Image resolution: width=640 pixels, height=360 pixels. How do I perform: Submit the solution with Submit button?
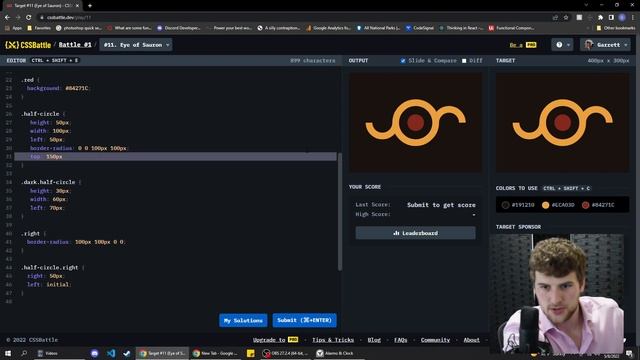coord(304,320)
